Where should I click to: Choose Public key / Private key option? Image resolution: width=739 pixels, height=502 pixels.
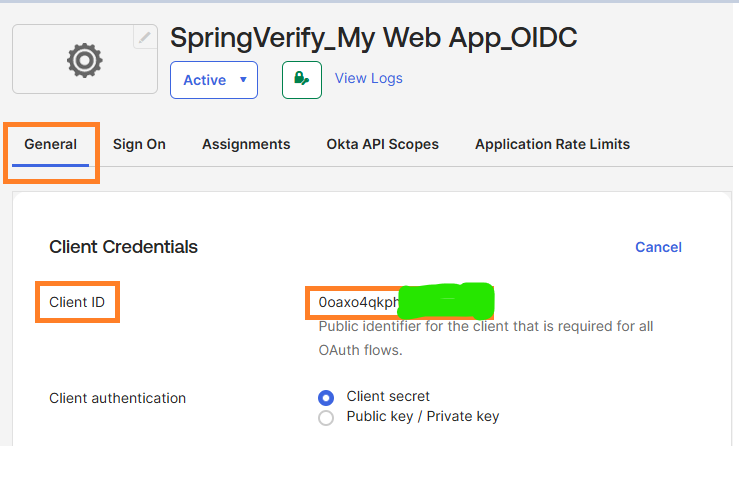[326, 418]
